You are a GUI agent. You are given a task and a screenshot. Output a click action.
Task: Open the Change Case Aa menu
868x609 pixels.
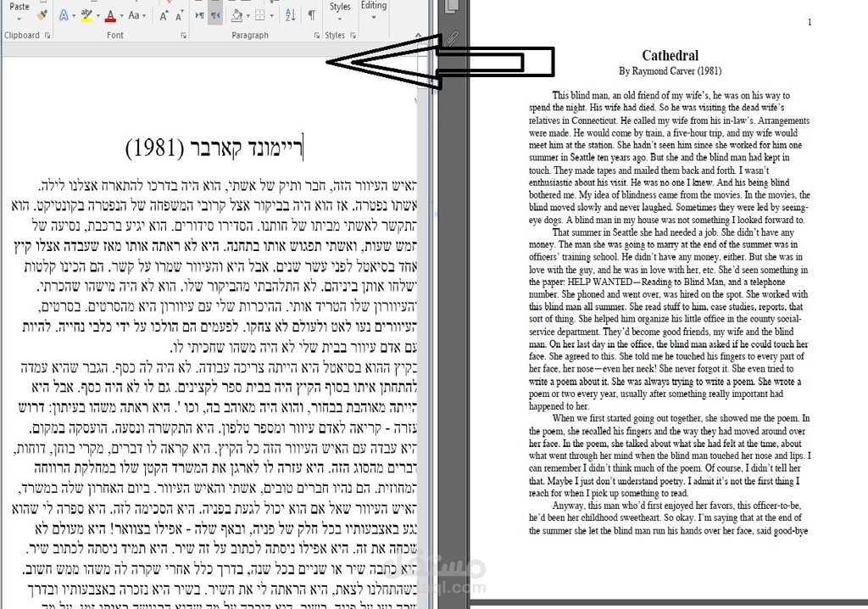pyautogui.click(x=136, y=15)
